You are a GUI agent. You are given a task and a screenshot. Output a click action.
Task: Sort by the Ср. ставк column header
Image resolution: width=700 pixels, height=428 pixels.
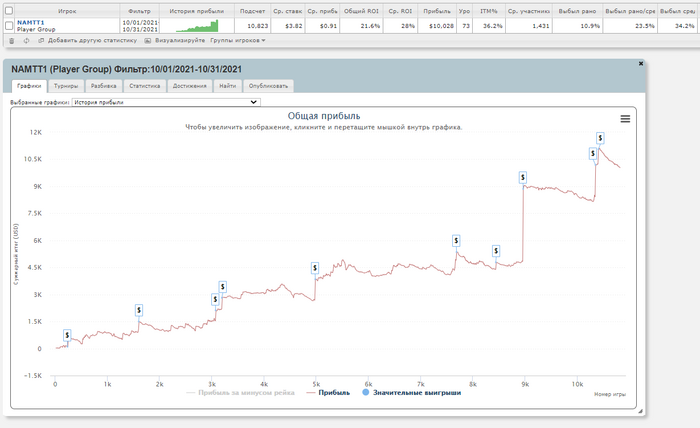pos(288,11)
